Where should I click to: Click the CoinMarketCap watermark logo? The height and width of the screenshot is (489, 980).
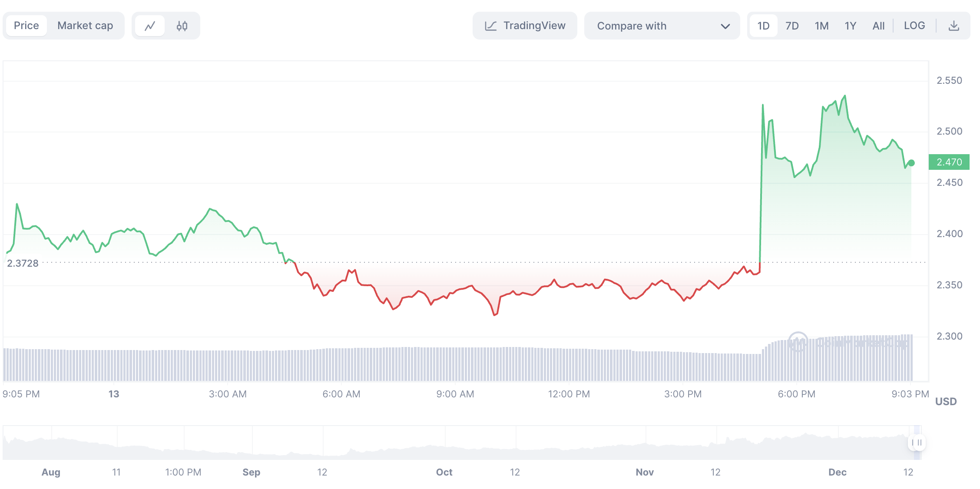pyautogui.click(x=798, y=342)
